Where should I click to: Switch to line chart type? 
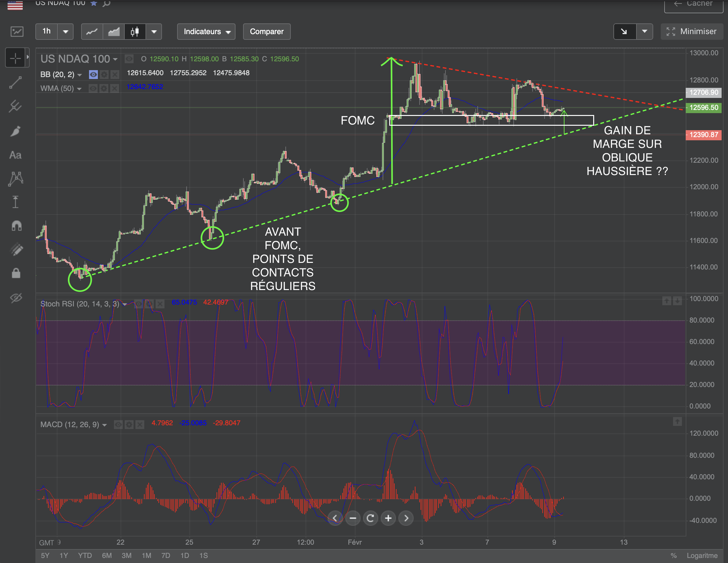click(x=92, y=32)
